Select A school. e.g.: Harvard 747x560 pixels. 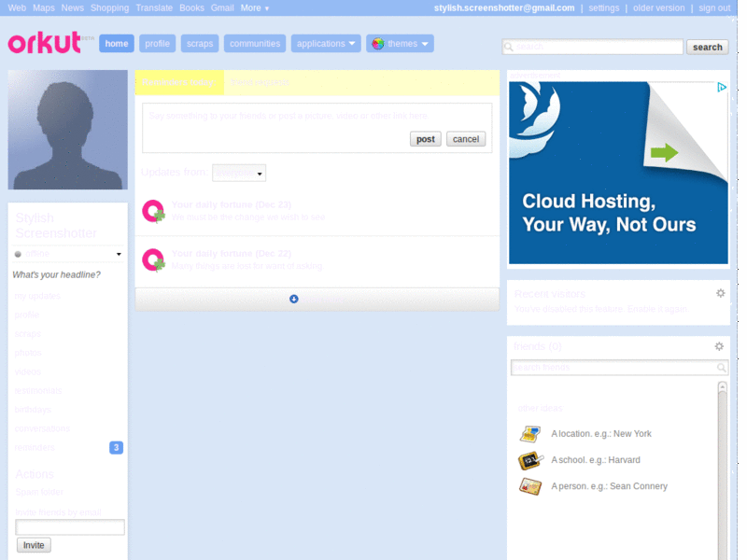pos(596,460)
